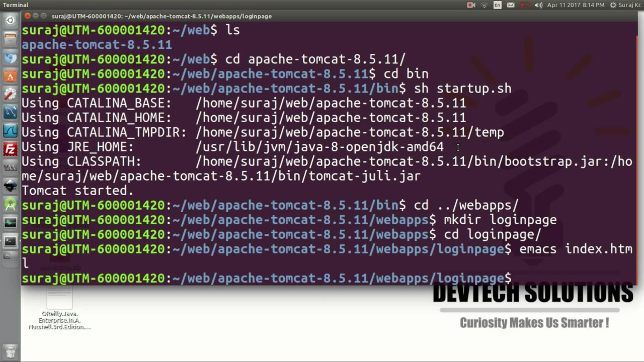Image resolution: width=644 pixels, height=362 pixels.
Task: Open Ubuntu Software Center in the dock
Action: click(x=10, y=76)
